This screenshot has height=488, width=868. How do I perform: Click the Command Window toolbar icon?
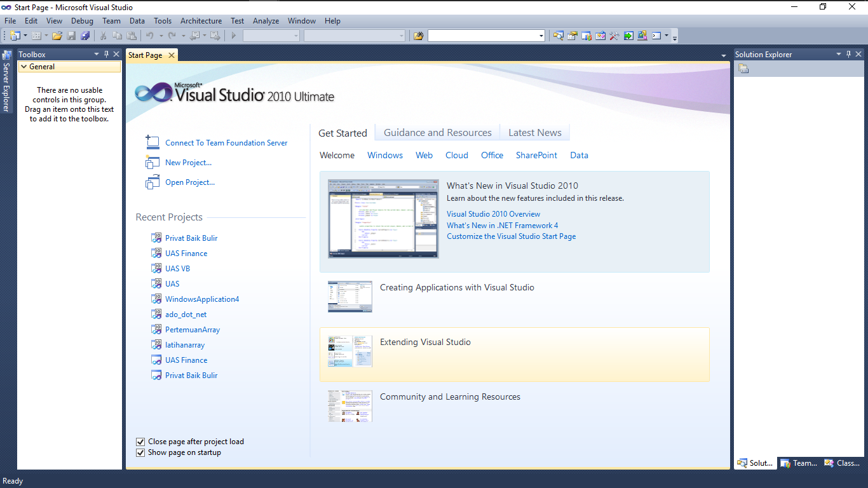[656, 36]
